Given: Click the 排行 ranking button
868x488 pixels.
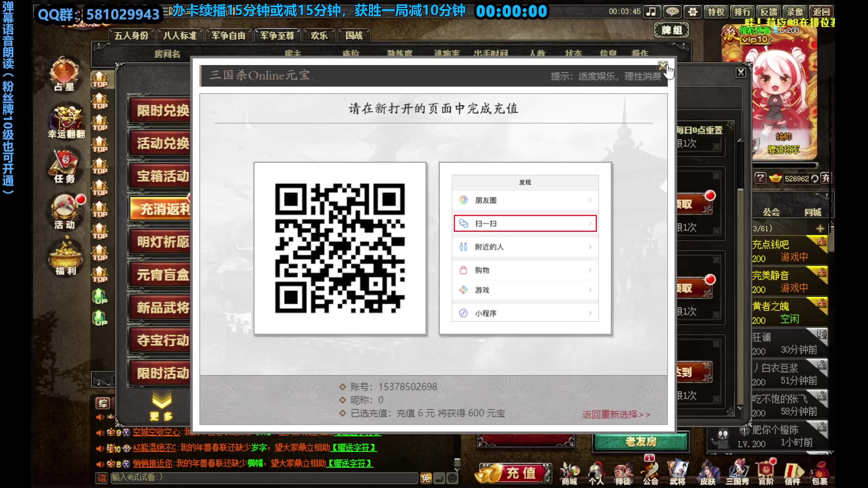Looking at the screenshot, I should (742, 12).
